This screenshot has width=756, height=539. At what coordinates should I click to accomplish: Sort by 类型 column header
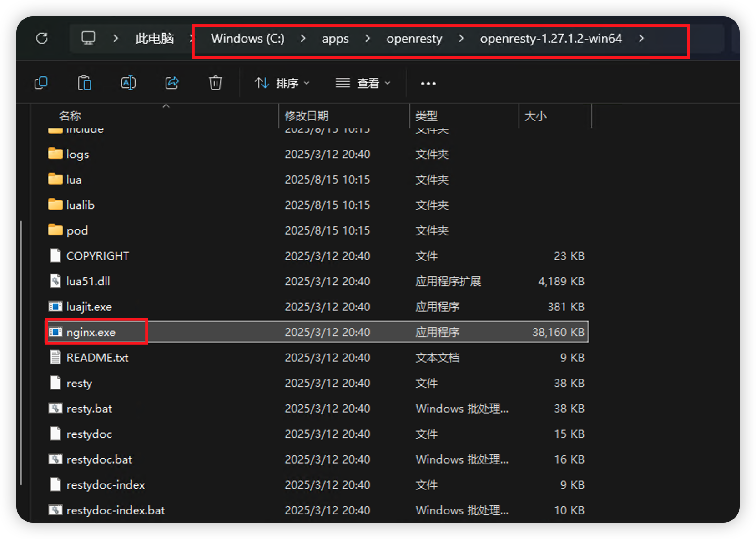[x=426, y=116]
